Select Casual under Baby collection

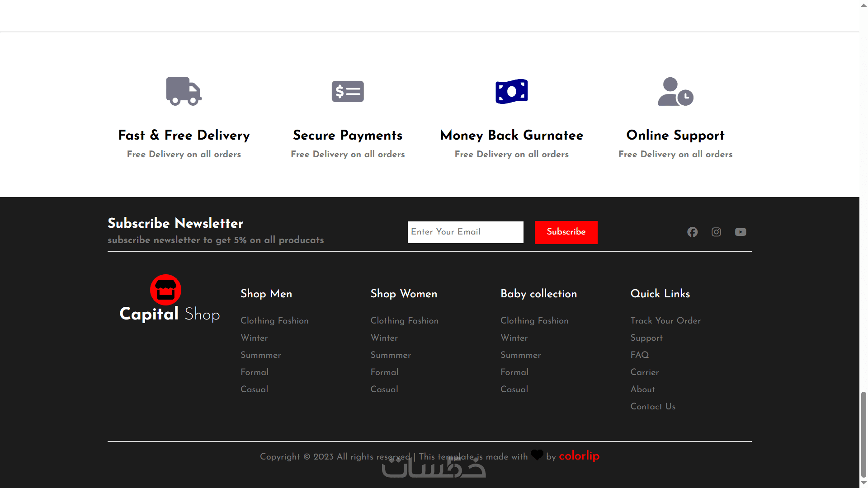coord(514,389)
